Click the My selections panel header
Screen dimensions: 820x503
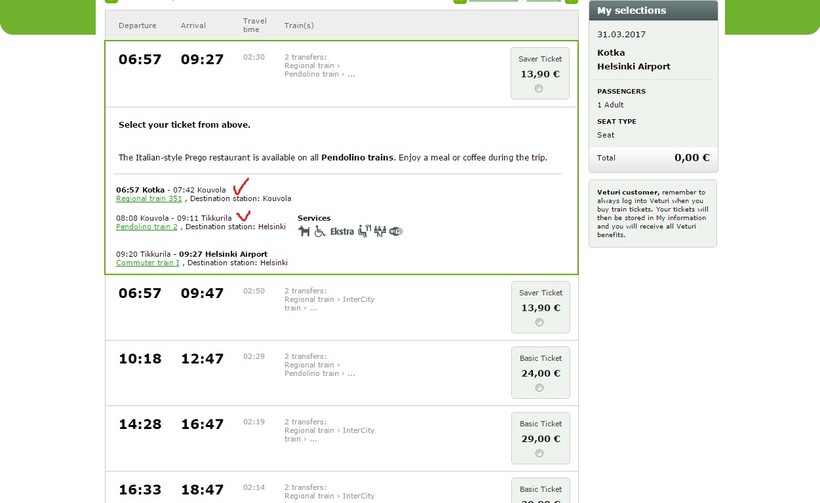tap(653, 11)
